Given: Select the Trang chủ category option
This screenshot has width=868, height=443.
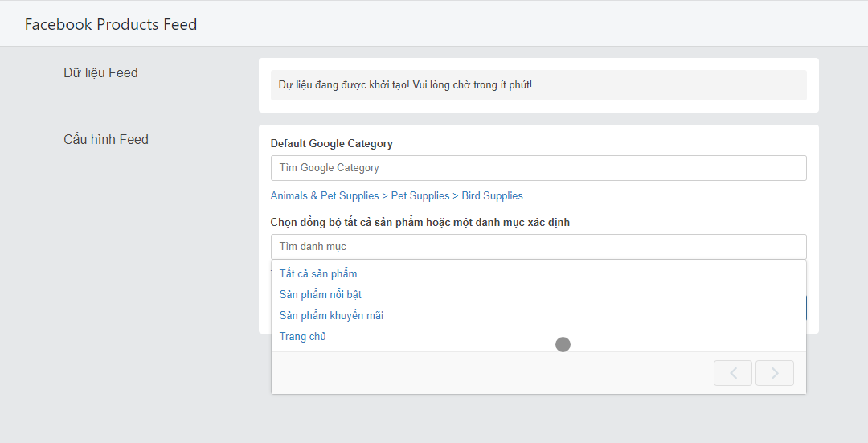Looking at the screenshot, I should tap(303, 337).
